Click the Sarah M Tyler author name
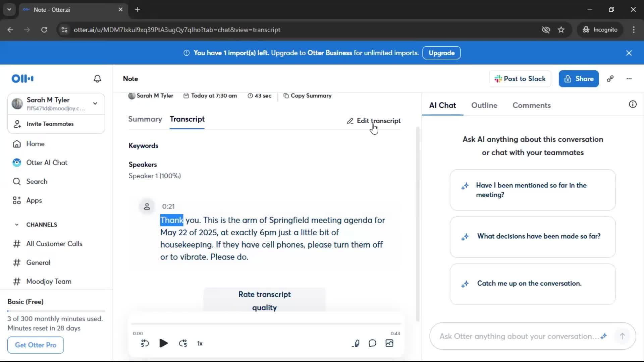644x362 pixels. coord(155,96)
